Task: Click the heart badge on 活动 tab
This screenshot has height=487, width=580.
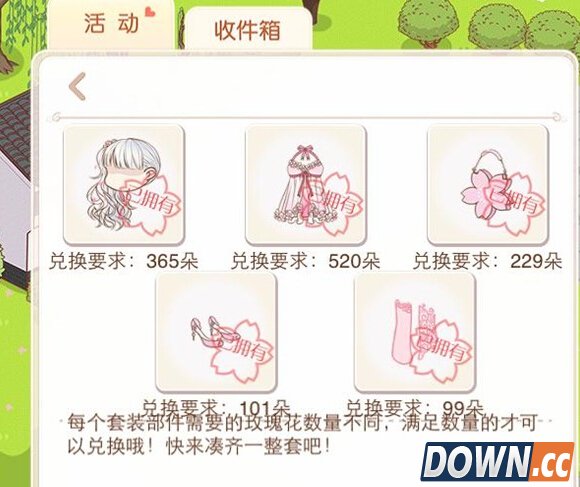Action: 150,12
